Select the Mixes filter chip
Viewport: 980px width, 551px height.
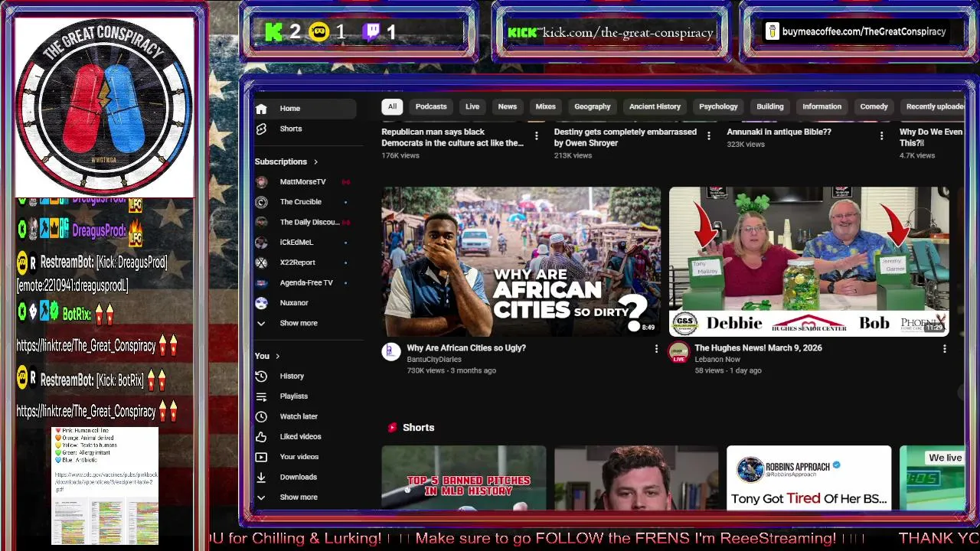coord(546,107)
